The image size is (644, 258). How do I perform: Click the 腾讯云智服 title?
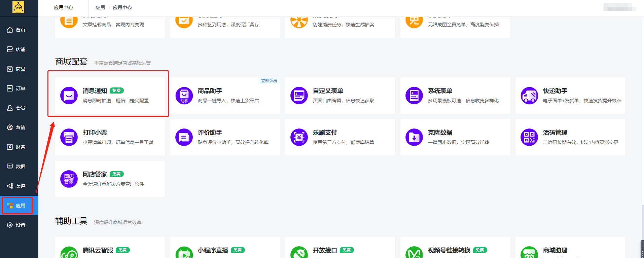click(98, 250)
